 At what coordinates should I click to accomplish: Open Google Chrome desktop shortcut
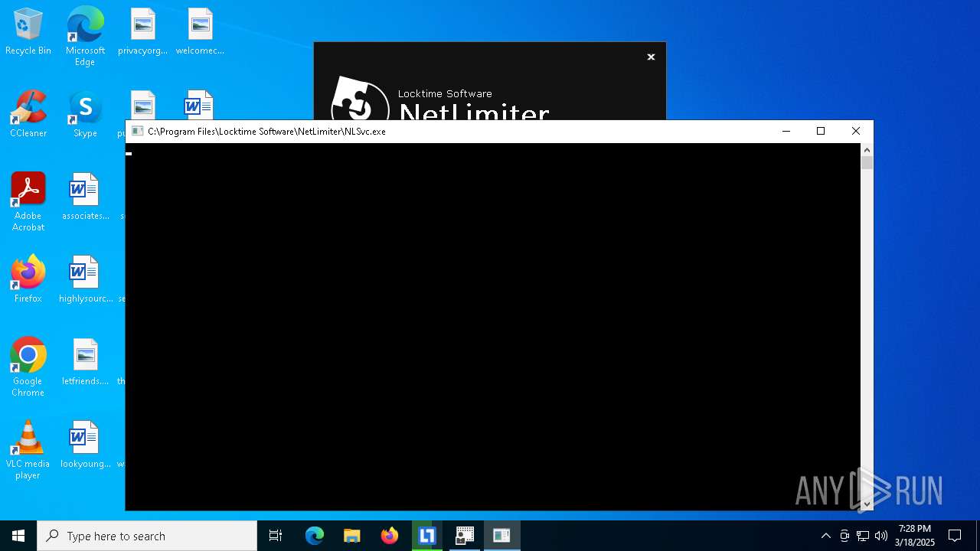[28, 367]
